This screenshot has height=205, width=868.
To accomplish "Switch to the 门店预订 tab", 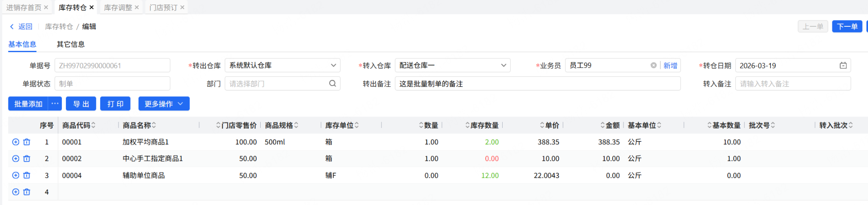I will click(x=163, y=8).
